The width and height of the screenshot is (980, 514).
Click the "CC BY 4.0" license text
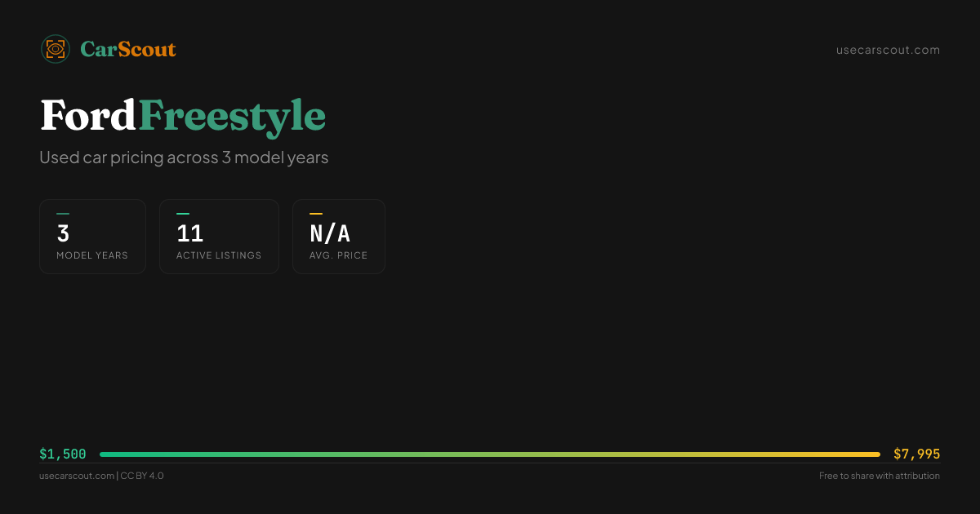coord(142,476)
